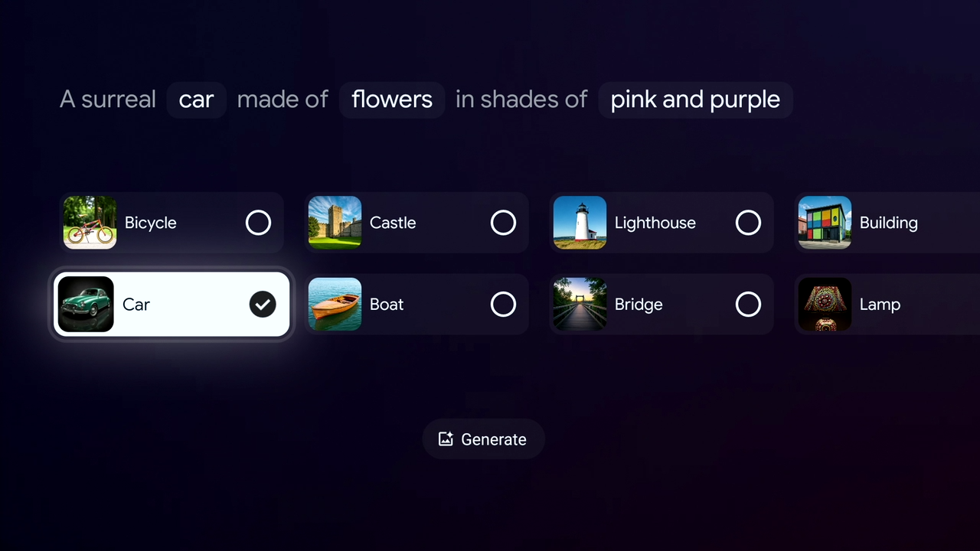The height and width of the screenshot is (551, 980).
Task: Pick the stained-glass Lamp thumbnail
Action: point(825,304)
